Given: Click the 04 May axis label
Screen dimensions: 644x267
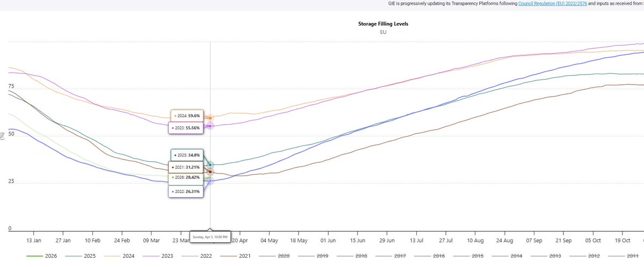Looking at the screenshot, I should tap(270, 240).
